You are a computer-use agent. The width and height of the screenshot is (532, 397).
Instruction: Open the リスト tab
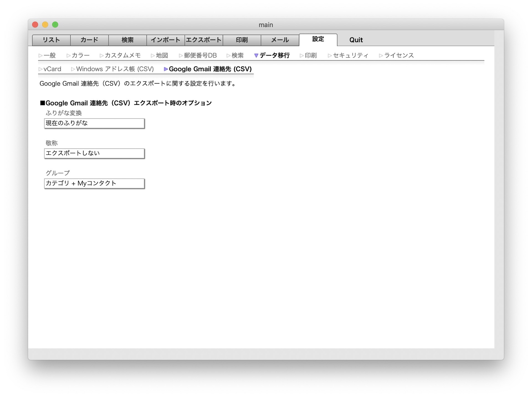coord(51,40)
